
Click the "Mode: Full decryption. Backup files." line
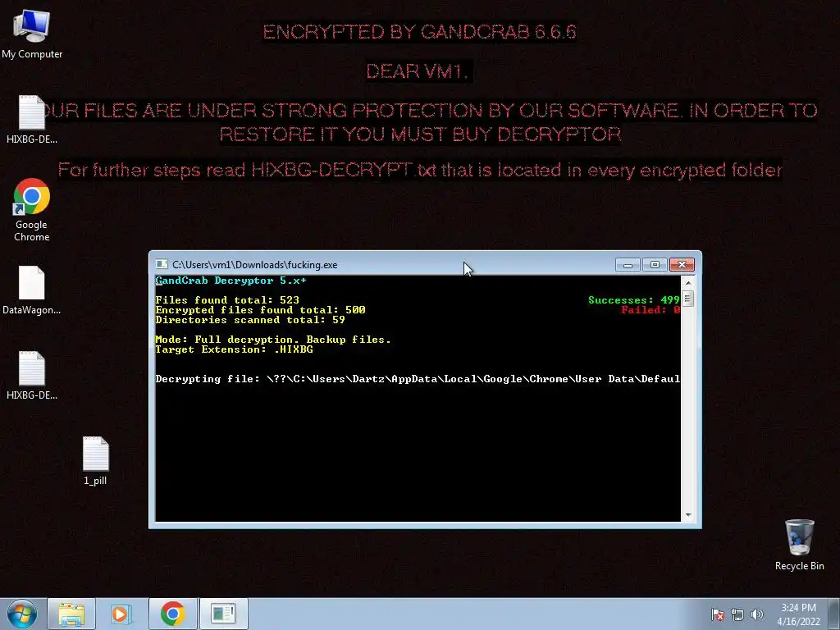[273, 340]
